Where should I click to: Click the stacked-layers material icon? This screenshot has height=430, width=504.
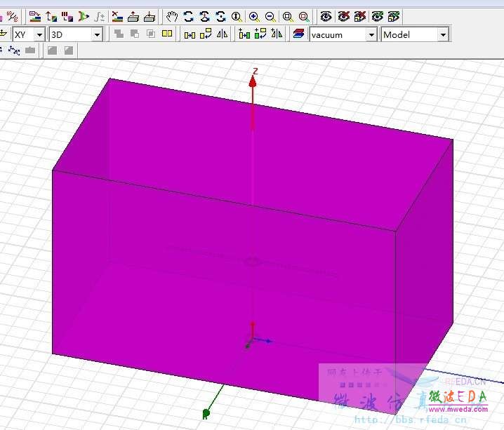298,34
